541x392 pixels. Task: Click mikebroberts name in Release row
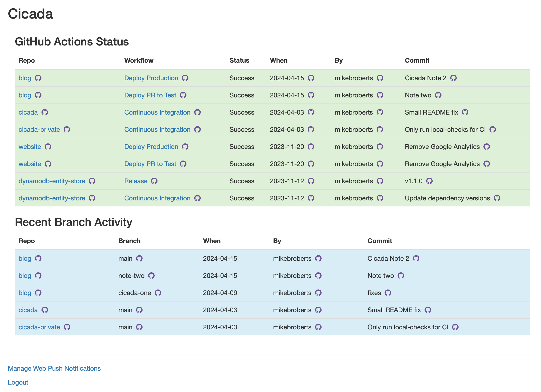point(354,181)
